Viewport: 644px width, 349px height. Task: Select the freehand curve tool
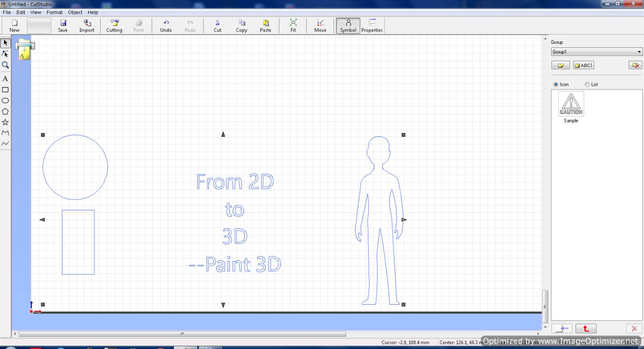(x=5, y=143)
